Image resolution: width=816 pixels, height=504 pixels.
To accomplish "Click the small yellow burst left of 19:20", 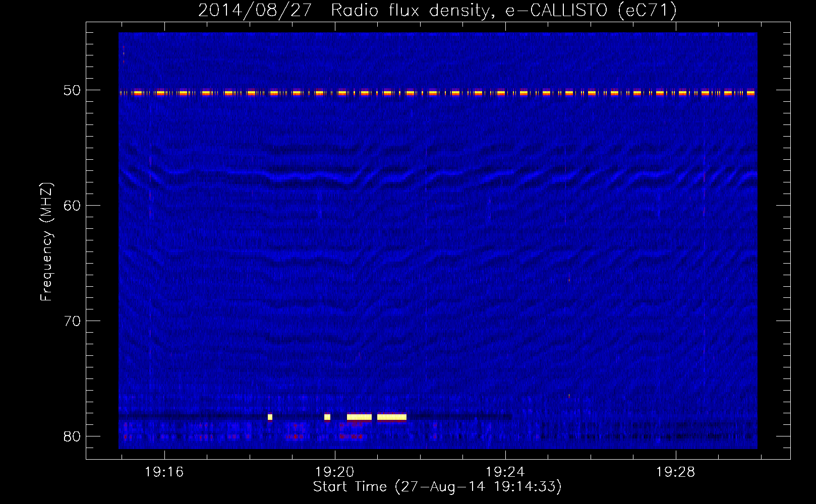I will click(x=327, y=417).
